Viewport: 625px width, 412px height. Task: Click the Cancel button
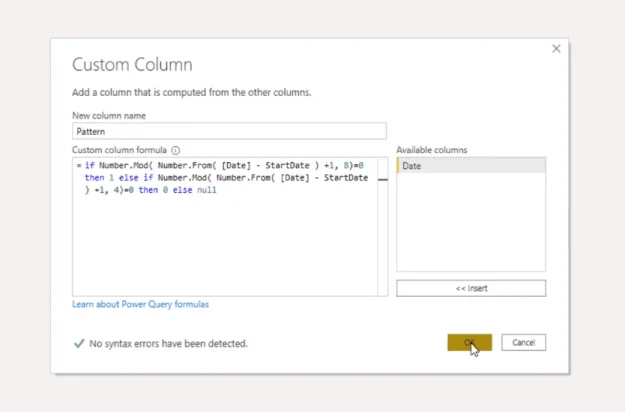523,342
